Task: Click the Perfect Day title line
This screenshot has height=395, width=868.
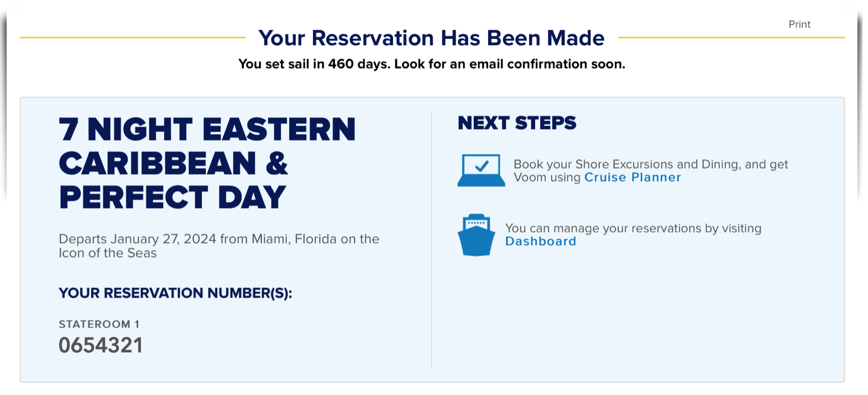Action: (x=172, y=197)
